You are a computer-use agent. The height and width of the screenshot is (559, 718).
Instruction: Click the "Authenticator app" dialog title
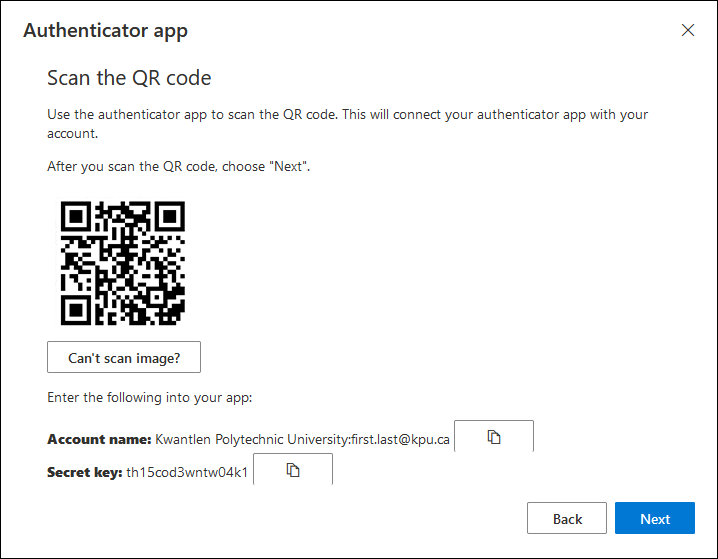pos(105,30)
